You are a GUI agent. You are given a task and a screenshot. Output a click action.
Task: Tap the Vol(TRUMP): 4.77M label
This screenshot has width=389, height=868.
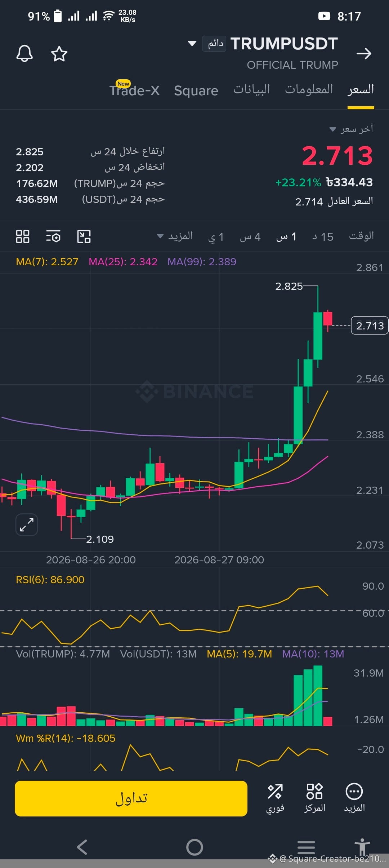63,654
